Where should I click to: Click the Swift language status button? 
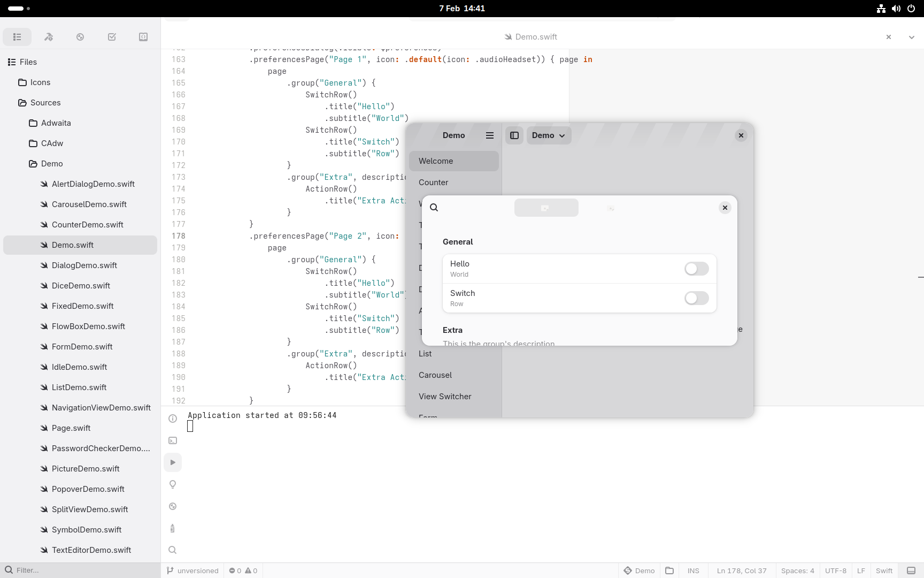pyautogui.click(x=884, y=571)
